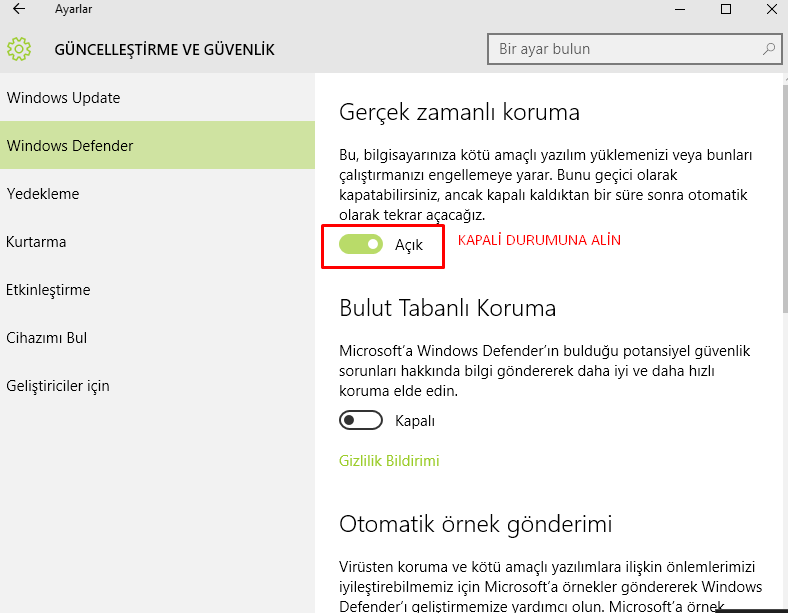788x613 pixels.
Task: Go to Yedekleme settings
Action: click(43, 194)
